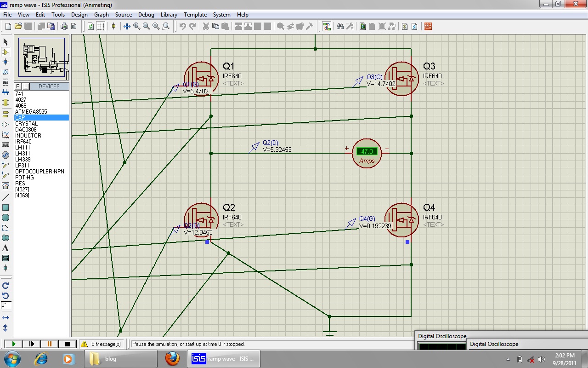
Task: Choose ATMEGA8535 from the devices list
Action: (x=30, y=111)
